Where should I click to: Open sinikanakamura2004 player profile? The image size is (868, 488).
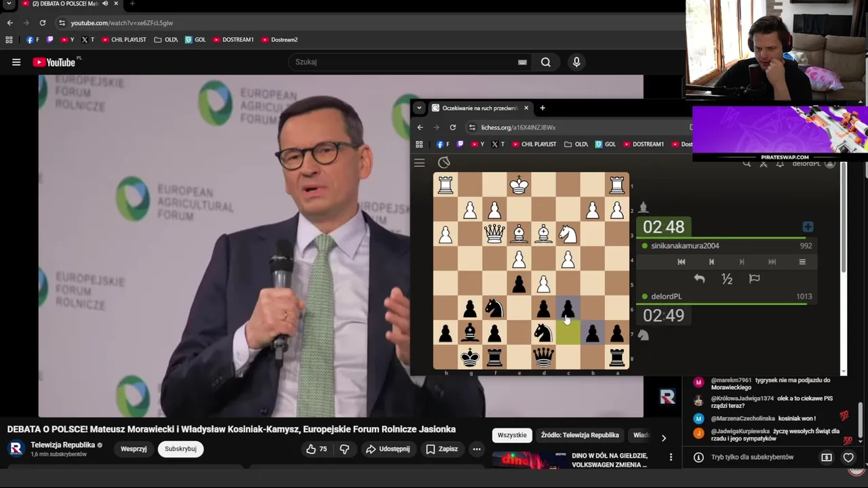click(x=685, y=246)
